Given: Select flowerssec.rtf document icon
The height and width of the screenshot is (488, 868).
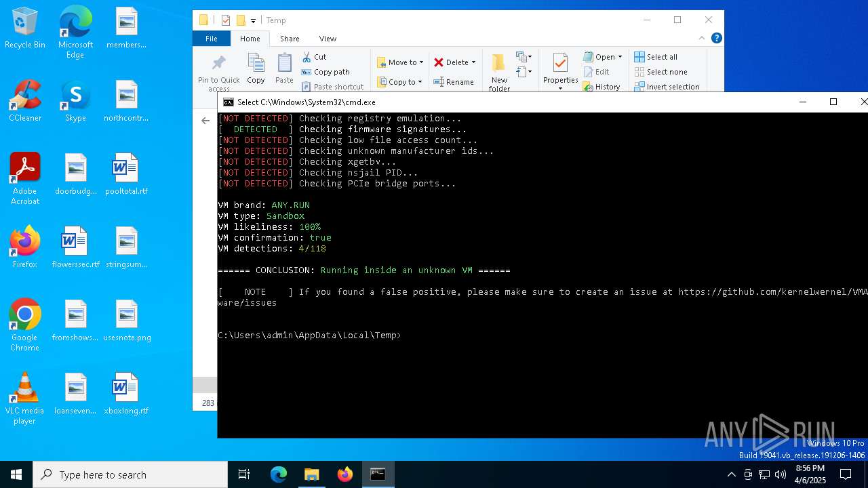Looking at the screenshot, I should coord(75,247).
